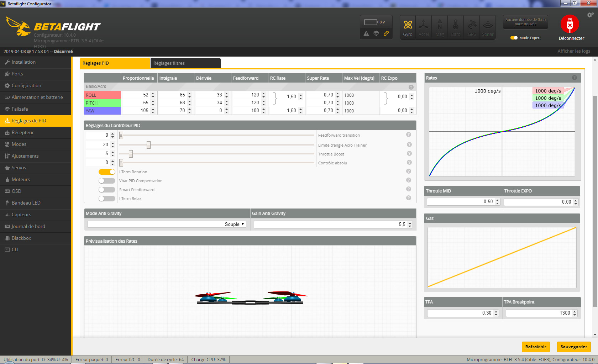This screenshot has height=364, width=598.
Task: Click the red USB disconnect icon
Action: click(570, 24)
